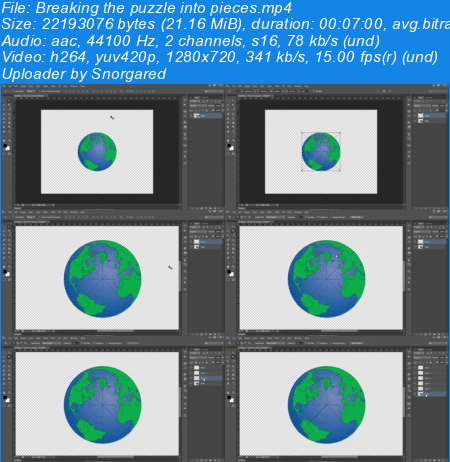Click the foreground color swatch in middle-left frame

click(5, 272)
